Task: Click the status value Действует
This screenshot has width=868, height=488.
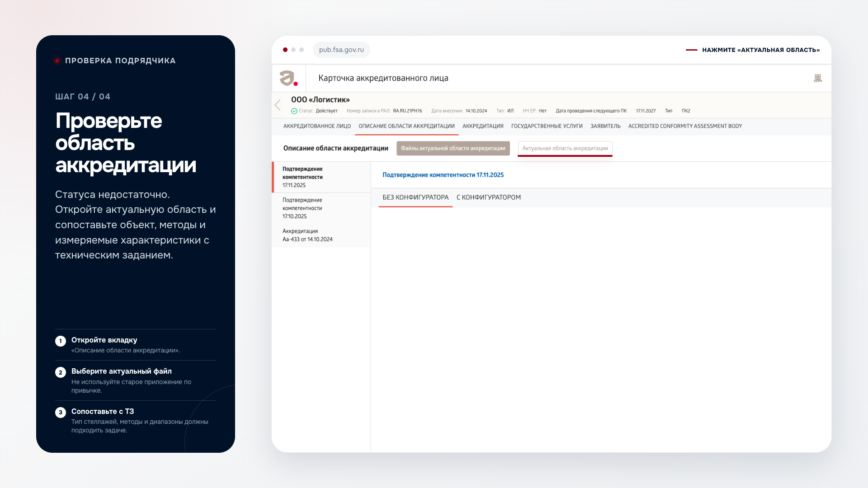Action: coord(326,111)
